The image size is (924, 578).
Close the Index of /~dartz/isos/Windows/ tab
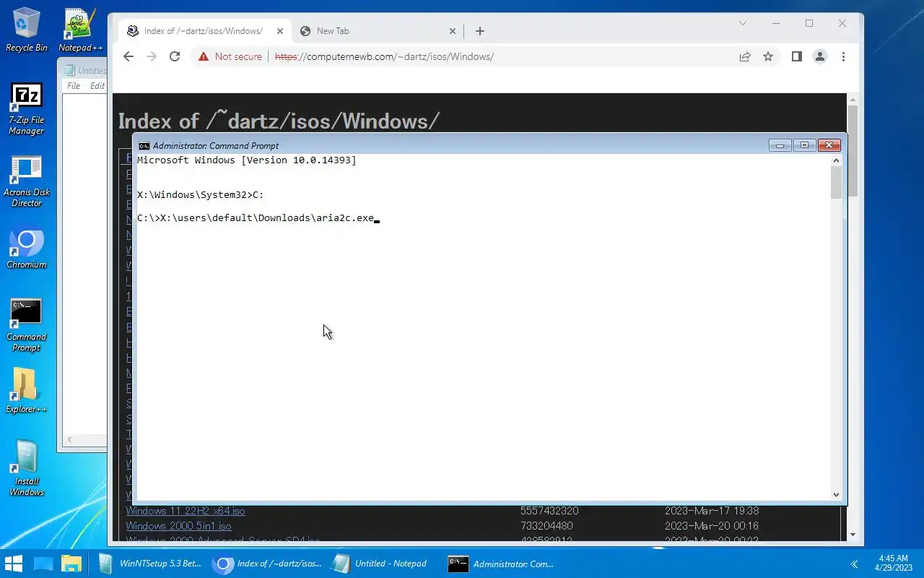click(x=279, y=31)
